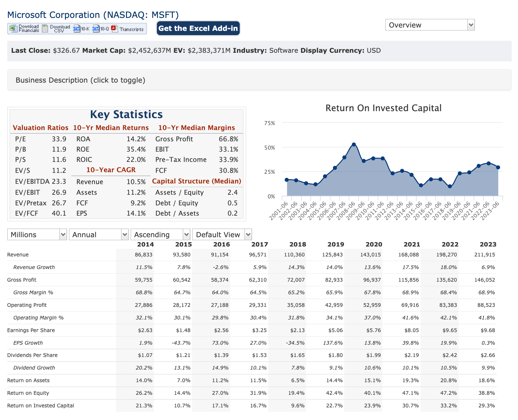Screen dimensions: 518x420
Task: Click the Dividends Per Share row label
Action: (32, 355)
